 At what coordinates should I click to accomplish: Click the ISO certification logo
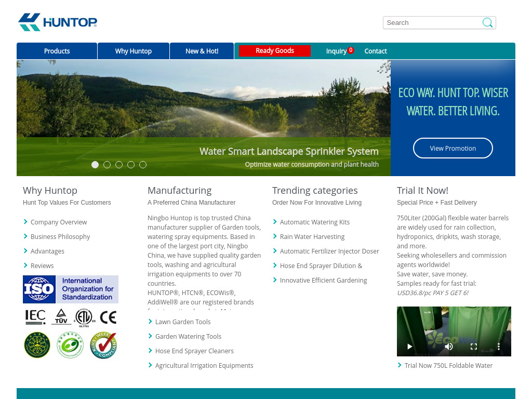[71, 289]
